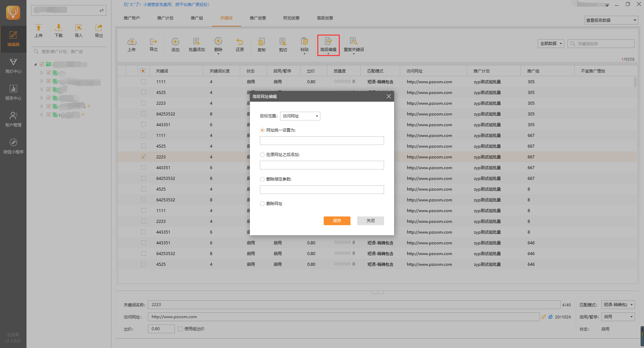Click the 关闭 button in dialog
644x348 pixels.
(371, 221)
